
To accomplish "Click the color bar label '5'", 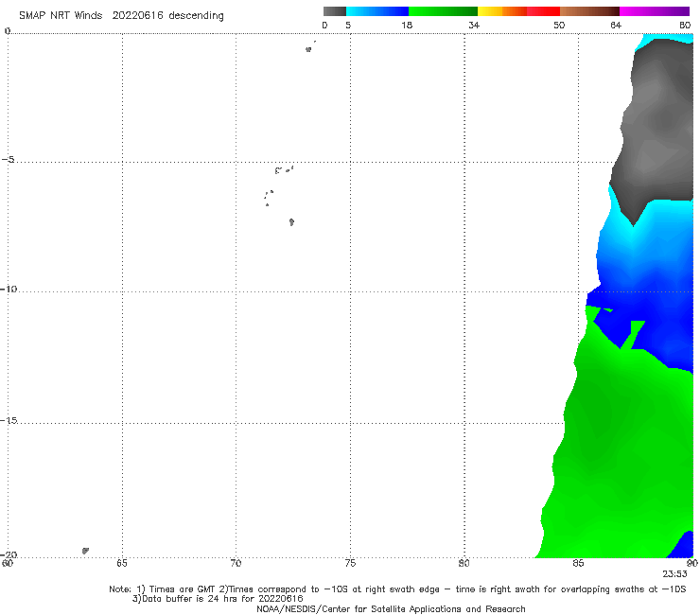I will click(348, 26).
